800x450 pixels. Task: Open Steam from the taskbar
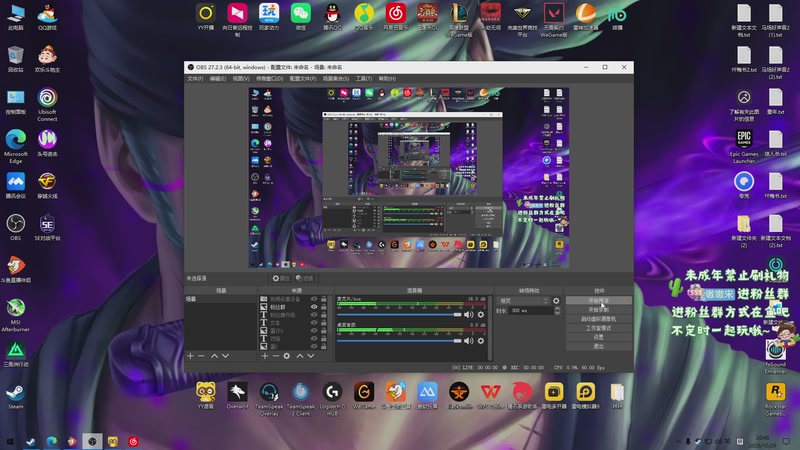click(x=31, y=442)
